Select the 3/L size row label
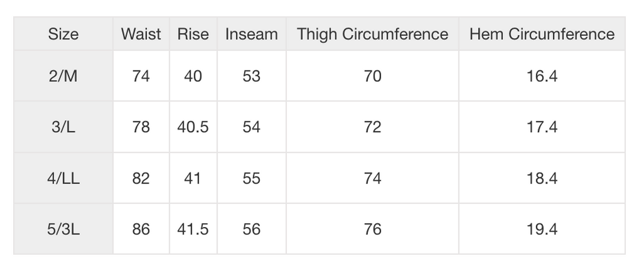 pos(64,128)
